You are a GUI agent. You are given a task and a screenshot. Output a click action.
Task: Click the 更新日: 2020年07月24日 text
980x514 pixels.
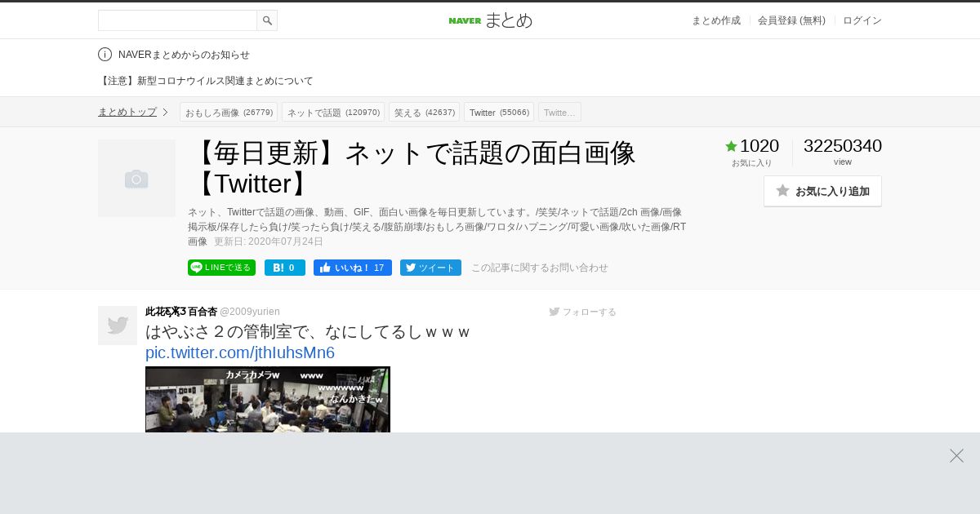click(x=269, y=241)
